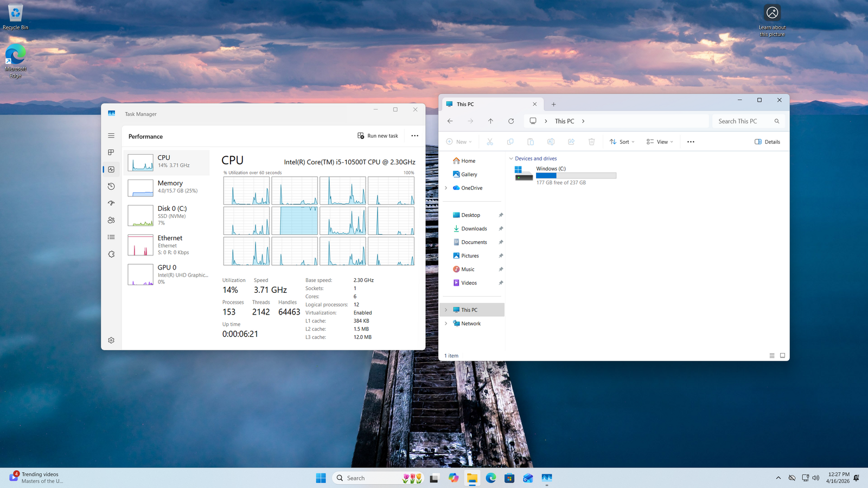This screenshot has height=488, width=868.
Task: Open the Services page icon
Action: point(111,254)
